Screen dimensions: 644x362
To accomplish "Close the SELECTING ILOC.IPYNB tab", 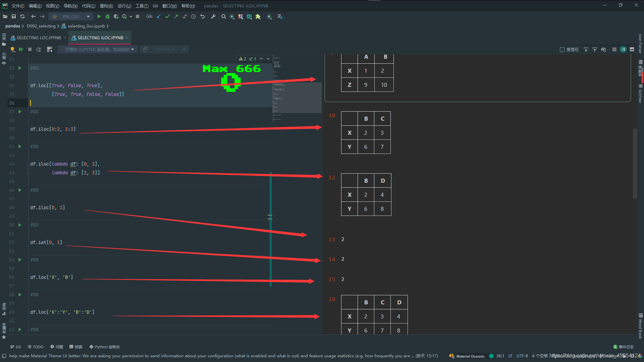I will (x=127, y=38).
